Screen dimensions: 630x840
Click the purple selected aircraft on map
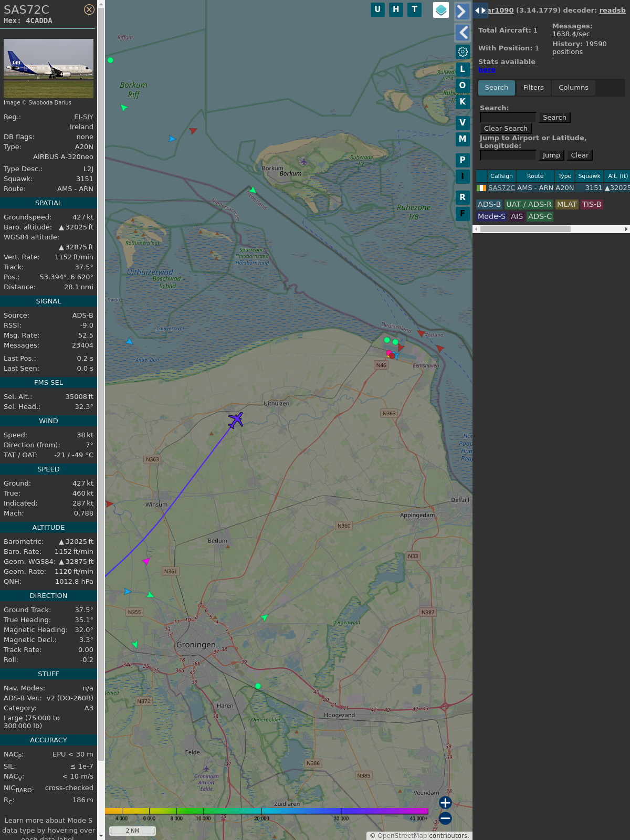(236, 420)
